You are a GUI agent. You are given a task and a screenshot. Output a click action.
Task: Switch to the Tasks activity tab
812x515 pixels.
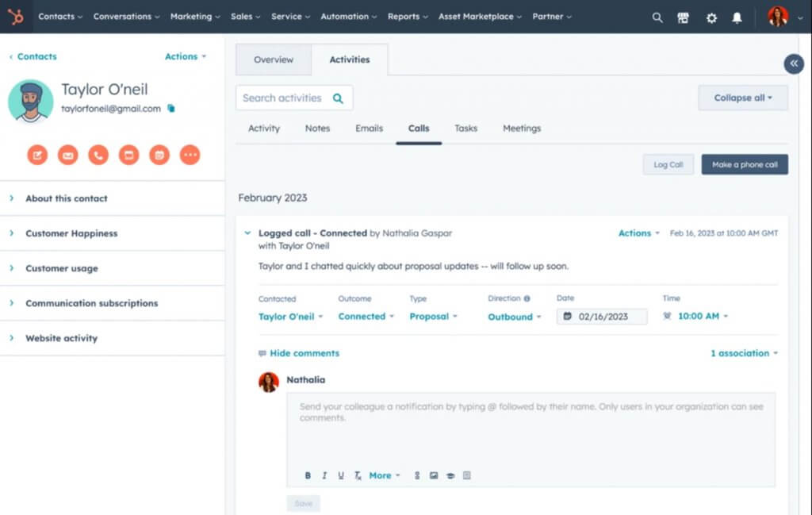[x=465, y=128]
